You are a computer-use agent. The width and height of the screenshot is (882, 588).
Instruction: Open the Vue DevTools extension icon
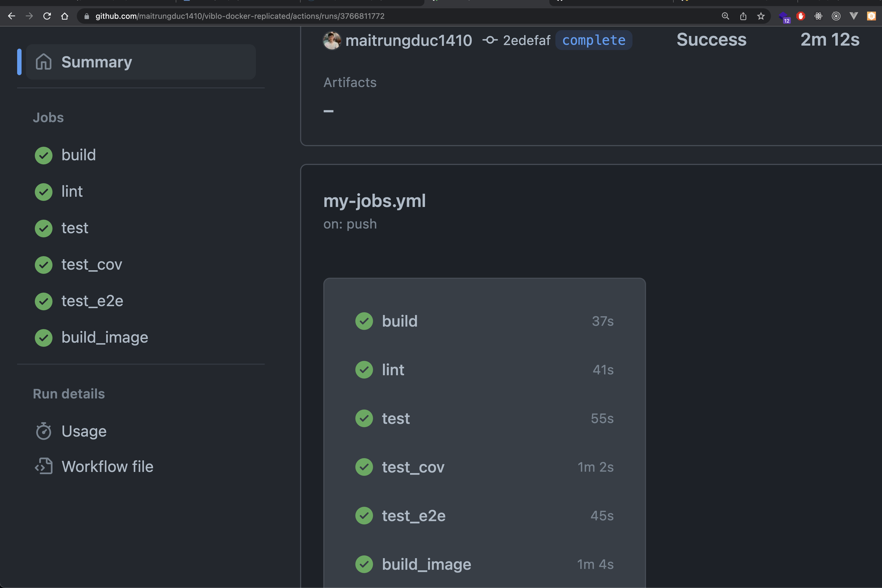[x=854, y=16]
